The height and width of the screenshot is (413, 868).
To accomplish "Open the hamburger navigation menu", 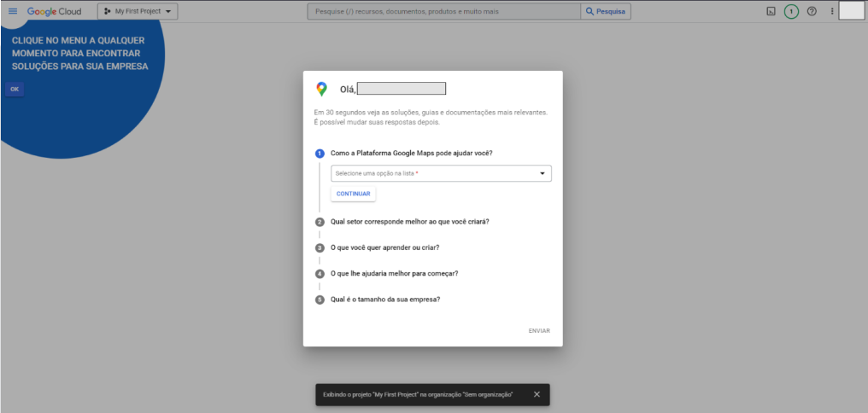I will 13,11.
